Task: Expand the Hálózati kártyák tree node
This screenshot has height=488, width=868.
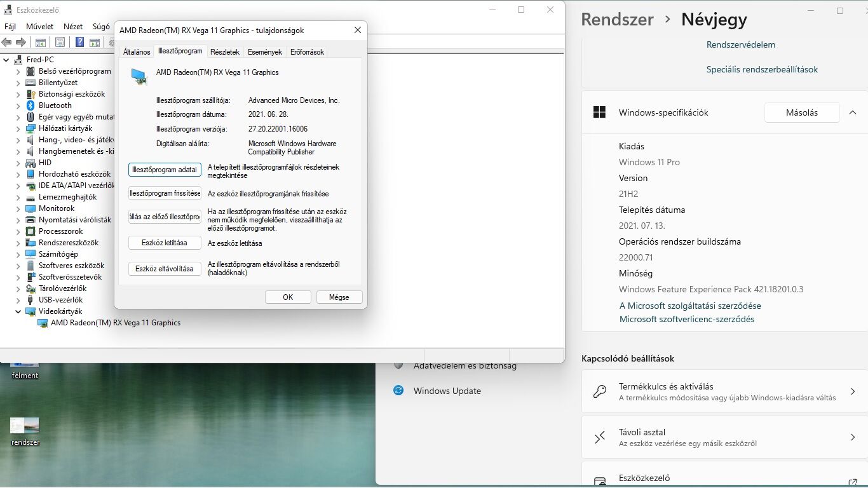Action: click(x=18, y=128)
